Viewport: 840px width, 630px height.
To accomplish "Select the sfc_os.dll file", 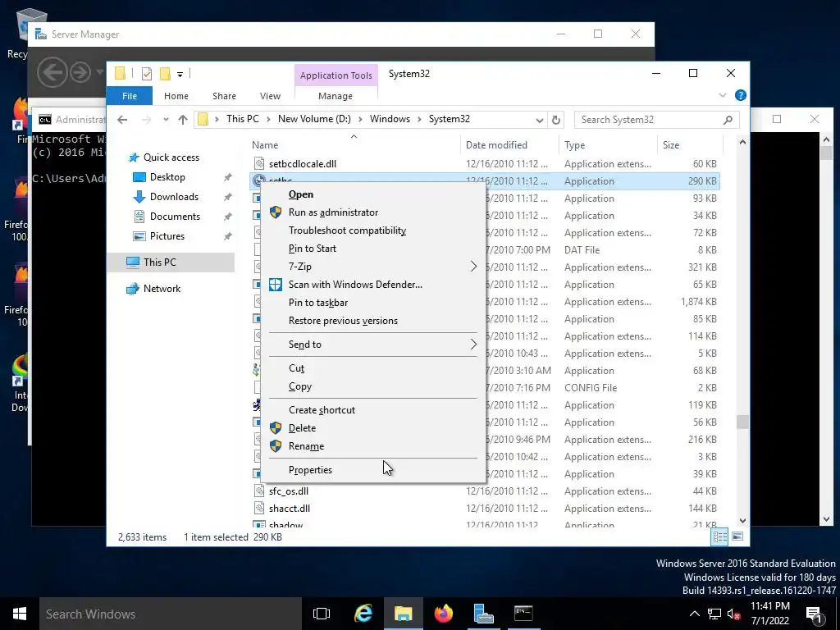I will pyautogui.click(x=288, y=491).
